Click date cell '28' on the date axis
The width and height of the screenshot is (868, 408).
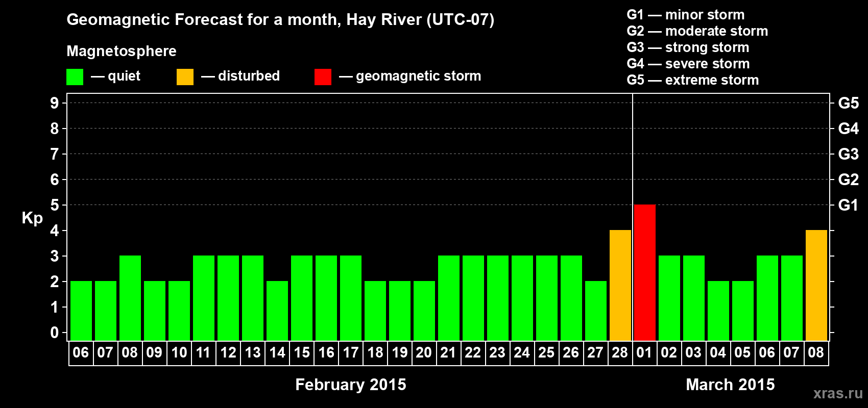(620, 353)
